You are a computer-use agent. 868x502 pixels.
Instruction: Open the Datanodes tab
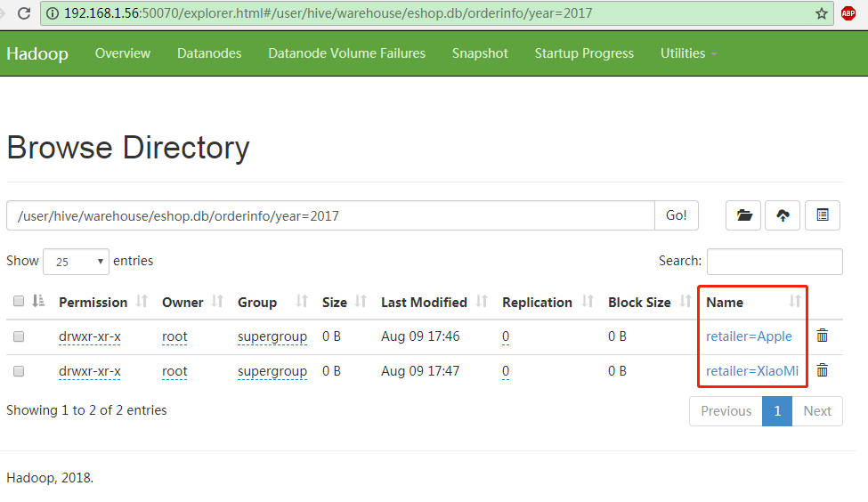(209, 53)
